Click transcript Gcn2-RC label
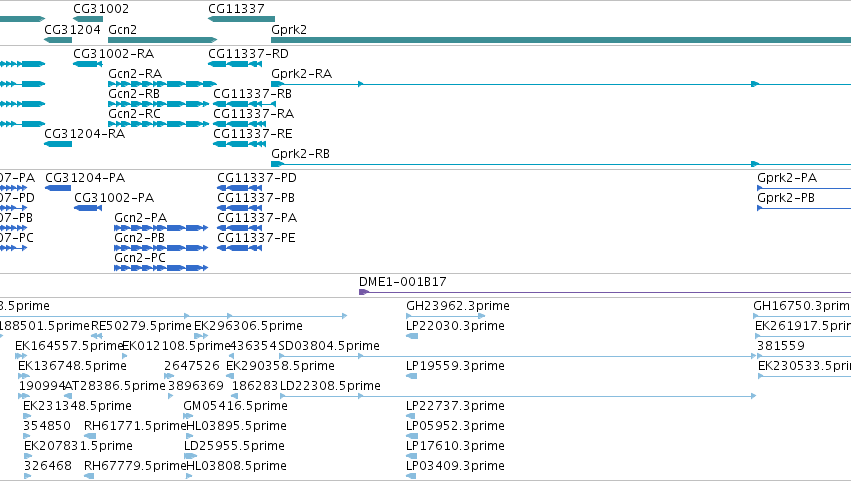Image resolution: width=851 pixels, height=481 pixels. 135,114
